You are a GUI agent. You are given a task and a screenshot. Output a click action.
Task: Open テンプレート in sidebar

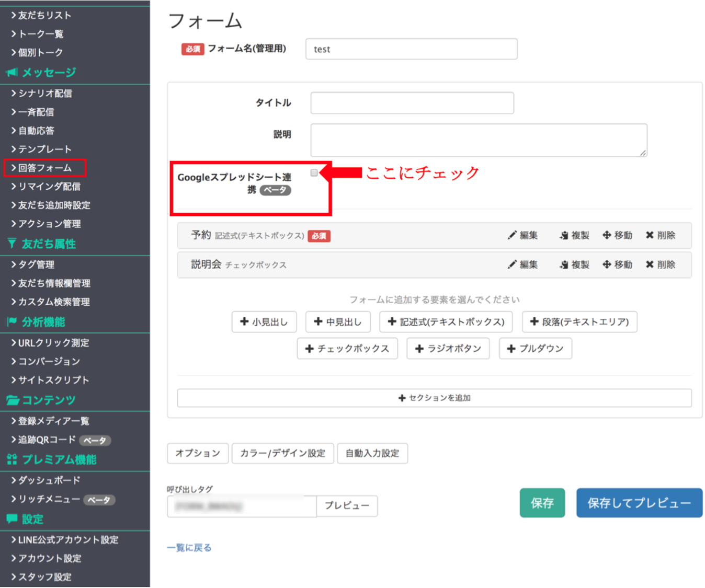tap(45, 149)
